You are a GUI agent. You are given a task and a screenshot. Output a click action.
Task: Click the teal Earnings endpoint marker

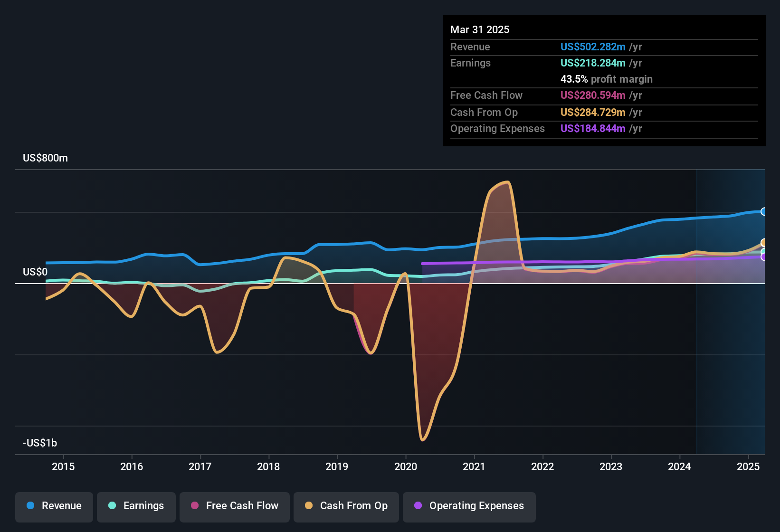764,252
